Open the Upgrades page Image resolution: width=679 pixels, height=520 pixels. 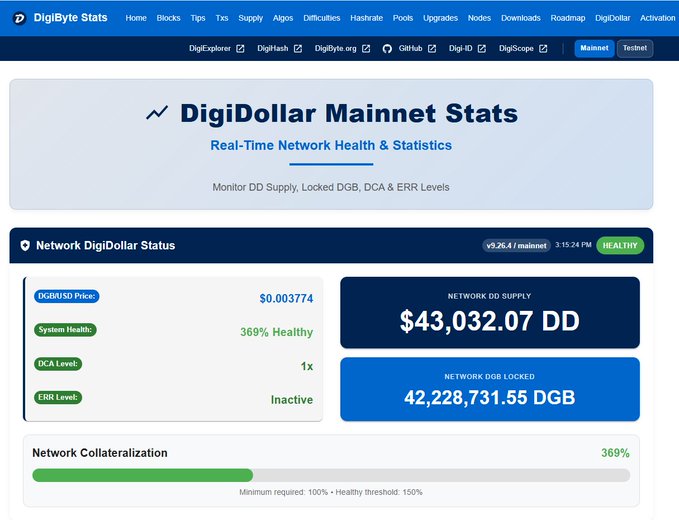point(440,18)
